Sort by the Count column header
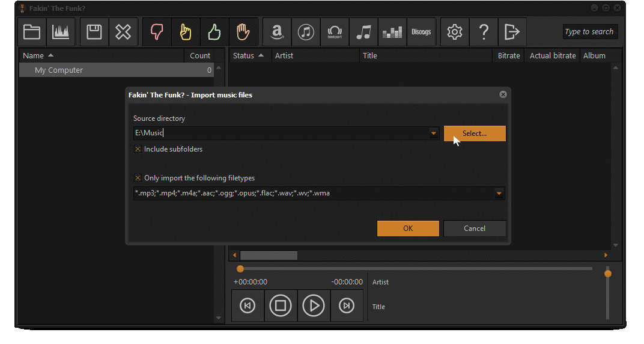 pos(200,55)
